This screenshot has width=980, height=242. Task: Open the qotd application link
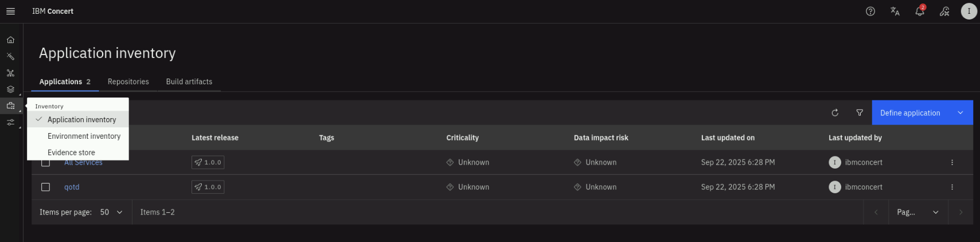pyautogui.click(x=72, y=187)
